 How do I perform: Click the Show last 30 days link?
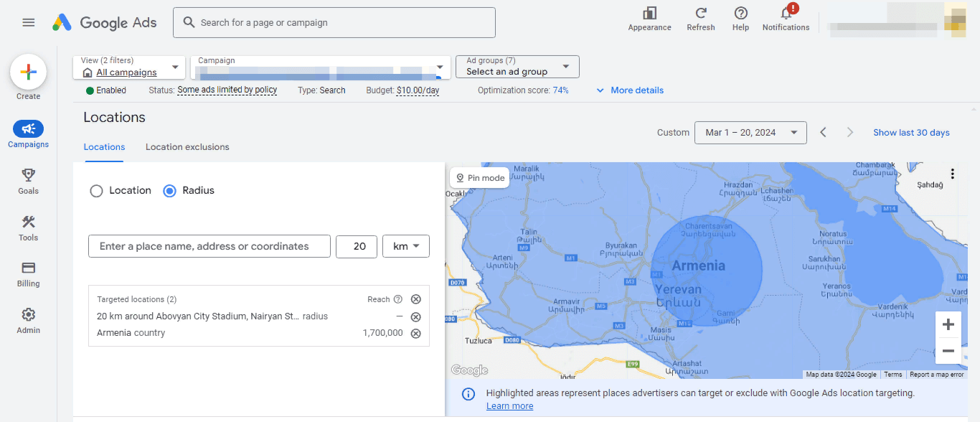point(911,133)
